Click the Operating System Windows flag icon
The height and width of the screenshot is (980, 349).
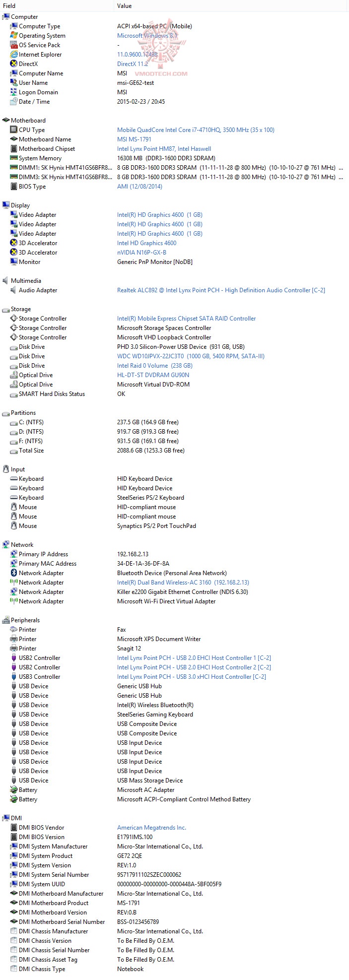14,36
